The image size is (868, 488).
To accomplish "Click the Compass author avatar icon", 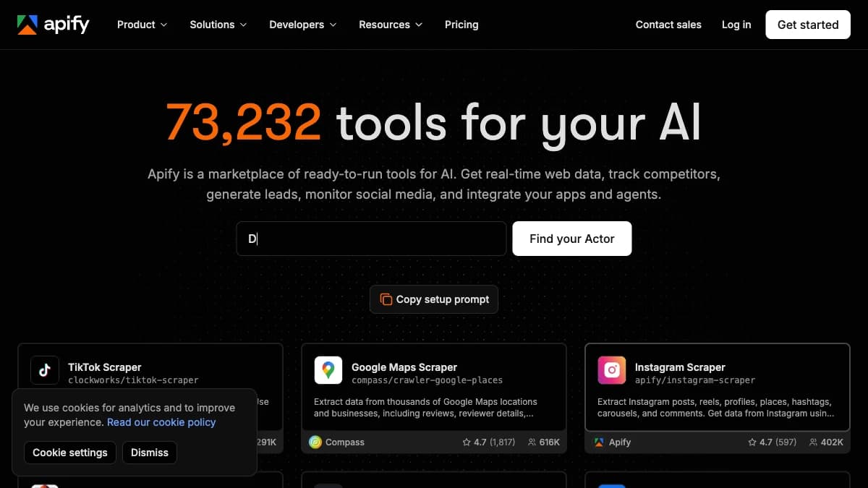I will (x=315, y=442).
